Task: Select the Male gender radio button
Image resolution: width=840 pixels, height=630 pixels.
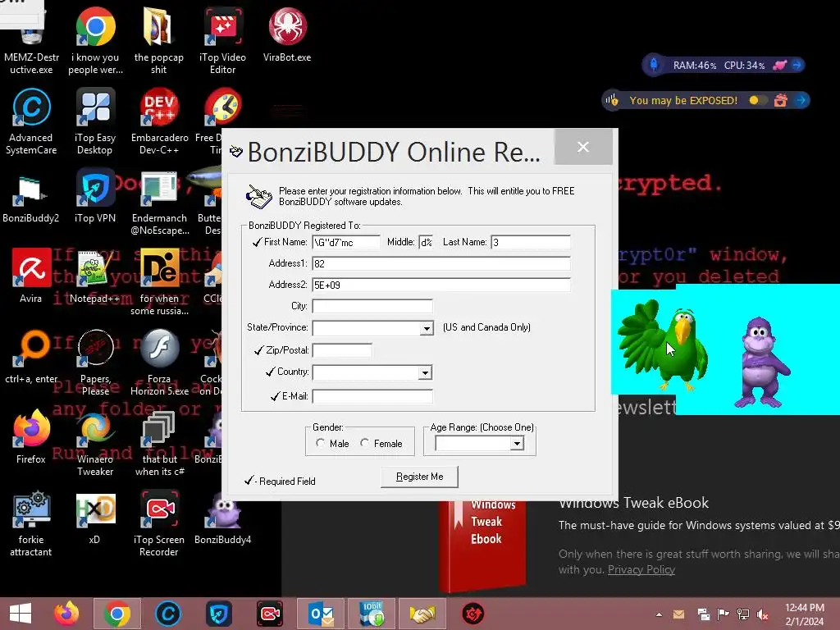Action: click(321, 442)
